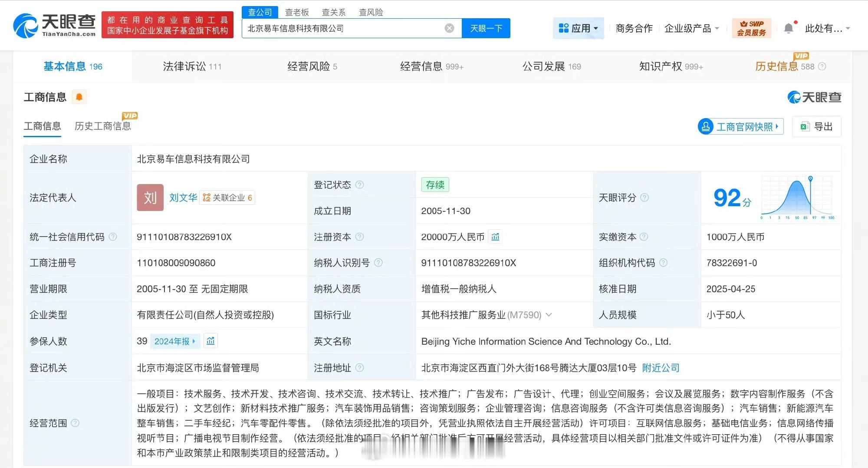Clear the search box with the X icon
The height and width of the screenshot is (468, 868).
click(x=449, y=28)
